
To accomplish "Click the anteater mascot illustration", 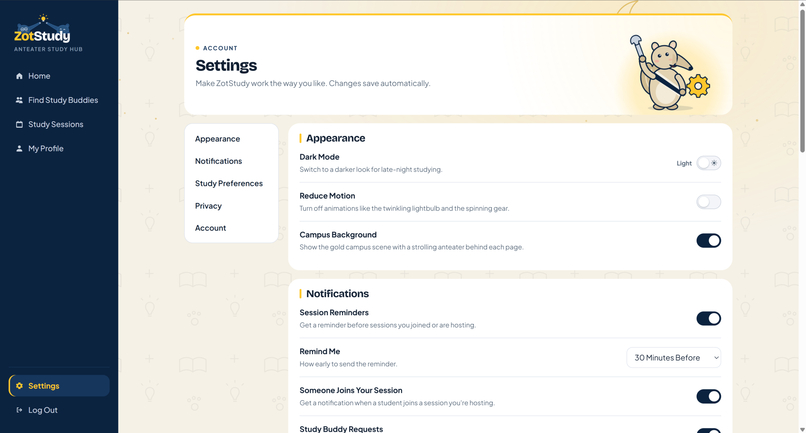I will click(x=670, y=73).
